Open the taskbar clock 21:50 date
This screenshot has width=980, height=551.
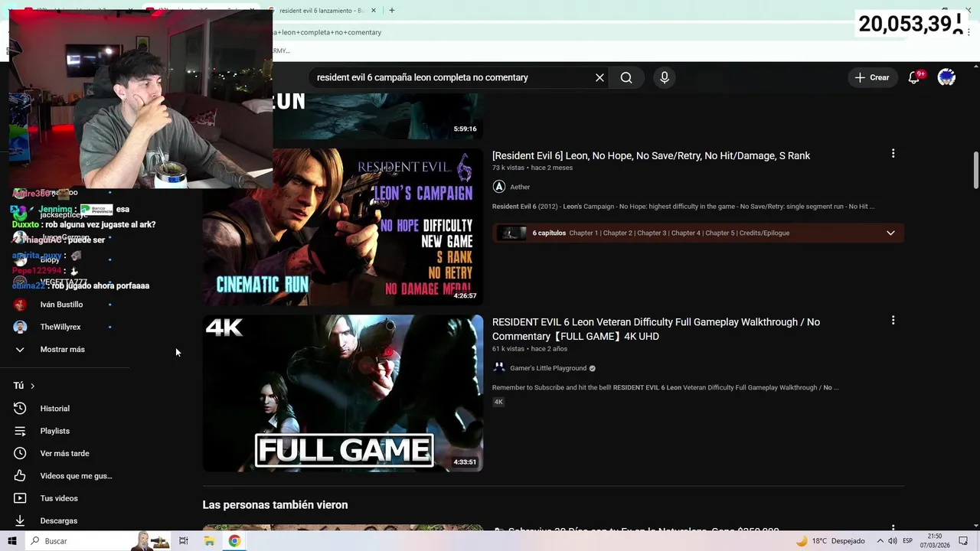tap(936, 541)
